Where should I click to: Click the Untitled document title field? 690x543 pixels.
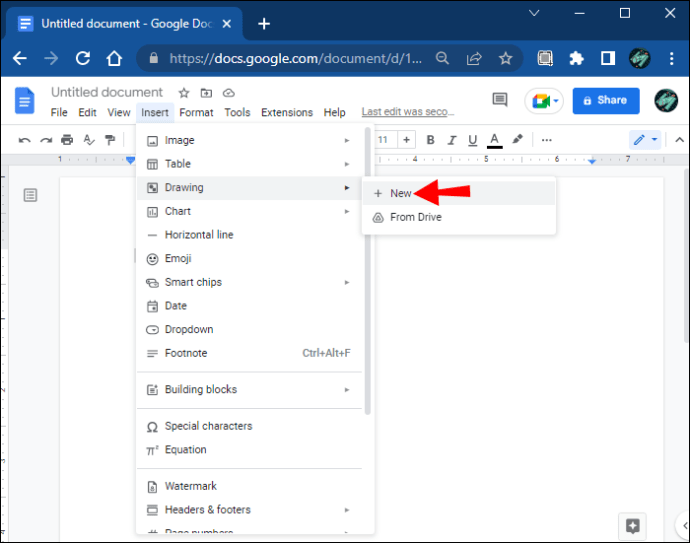pyautogui.click(x=107, y=93)
